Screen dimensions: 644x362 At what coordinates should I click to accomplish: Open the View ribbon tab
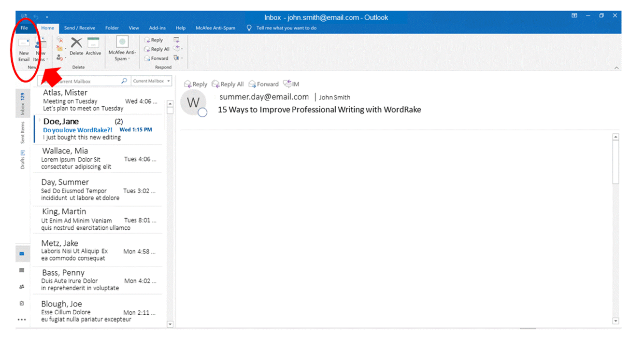pos(134,28)
